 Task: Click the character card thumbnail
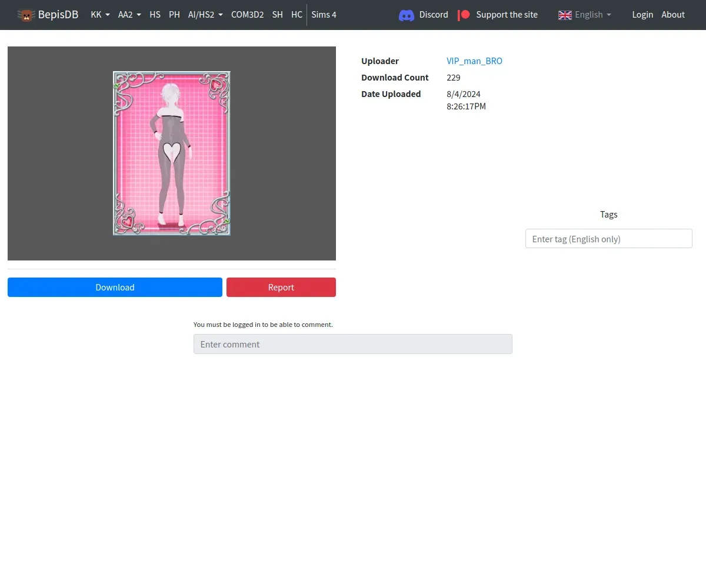pos(172,153)
